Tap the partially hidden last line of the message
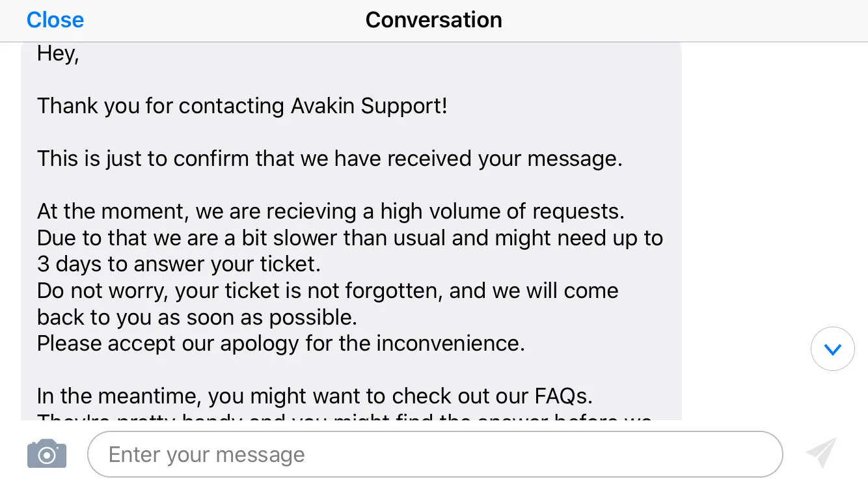This screenshot has width=868, height=488. 345,416
